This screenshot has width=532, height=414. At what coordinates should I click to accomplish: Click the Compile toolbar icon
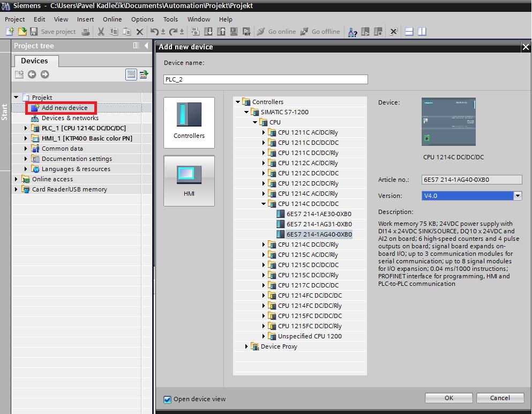click(x=195, y=32)
